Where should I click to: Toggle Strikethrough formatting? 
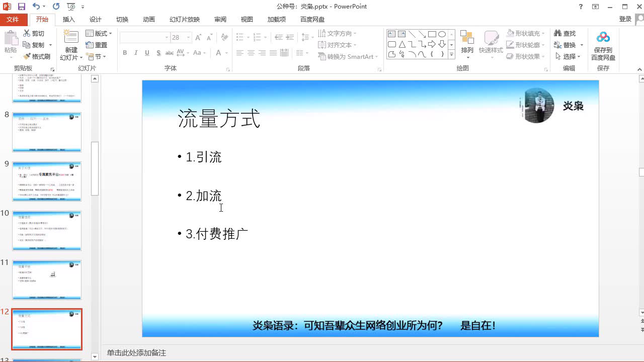coord(170,53)
